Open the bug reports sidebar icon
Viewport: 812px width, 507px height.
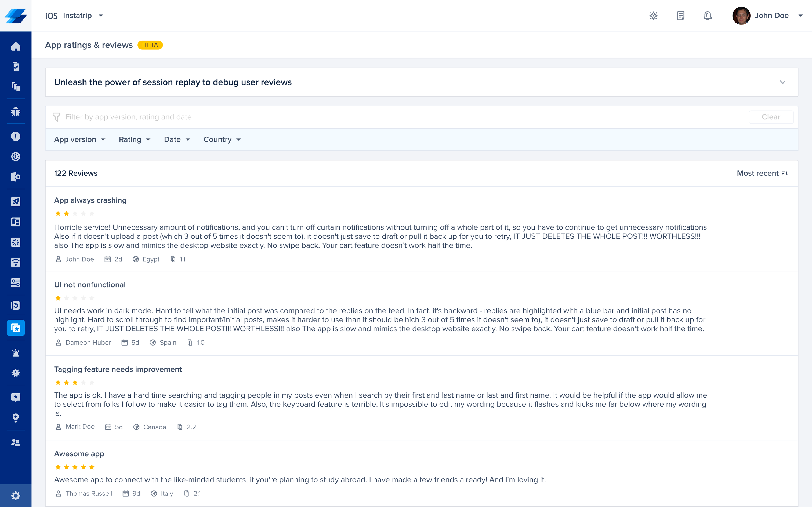15,111
